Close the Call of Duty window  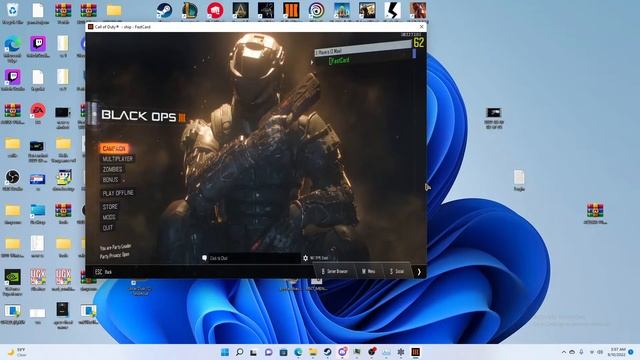pos(421,27)
